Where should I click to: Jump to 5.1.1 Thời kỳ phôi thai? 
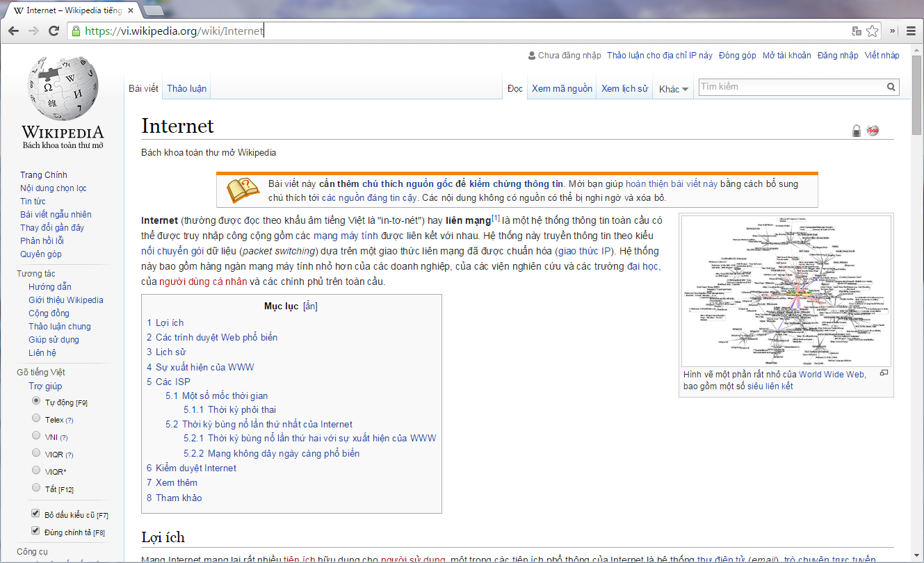229,409
